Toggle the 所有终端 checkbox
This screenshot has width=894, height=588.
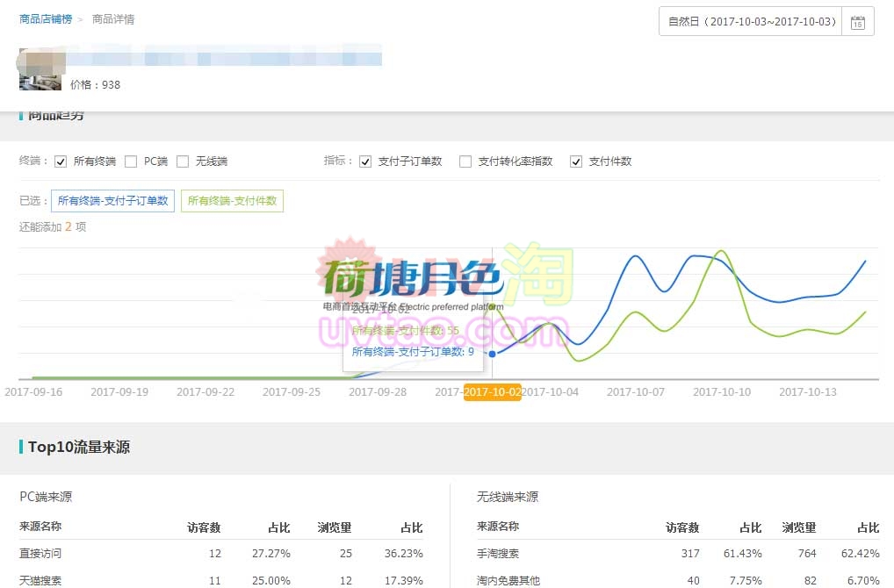click(x=61, y=161)
